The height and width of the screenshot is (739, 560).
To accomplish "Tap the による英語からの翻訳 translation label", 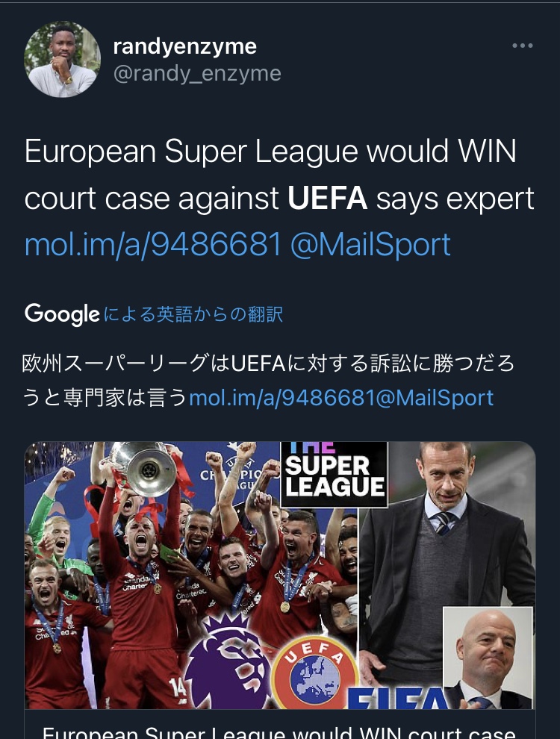I will tap(193, 314).
